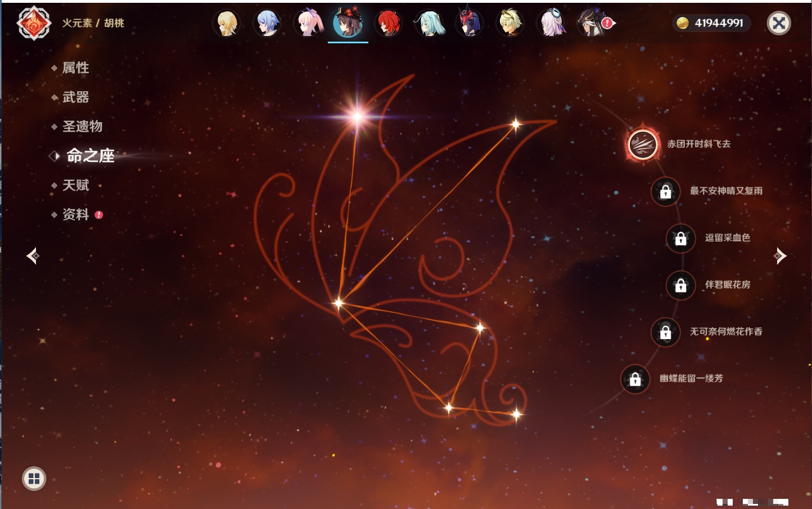Select the teal-haired character portrait
Image resolution: width=812 pixels, height=509 pixels.
[429, 24]
